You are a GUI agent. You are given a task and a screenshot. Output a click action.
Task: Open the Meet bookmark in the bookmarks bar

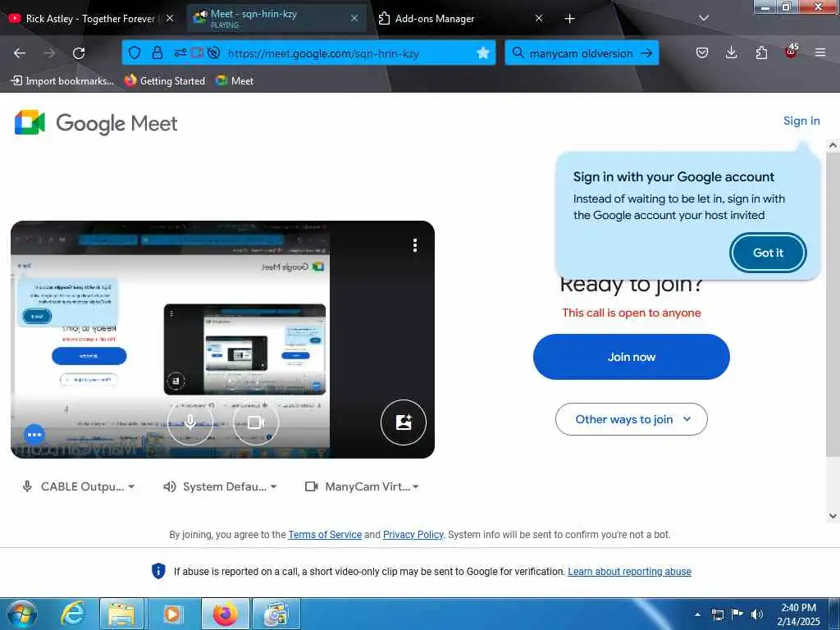235,81
